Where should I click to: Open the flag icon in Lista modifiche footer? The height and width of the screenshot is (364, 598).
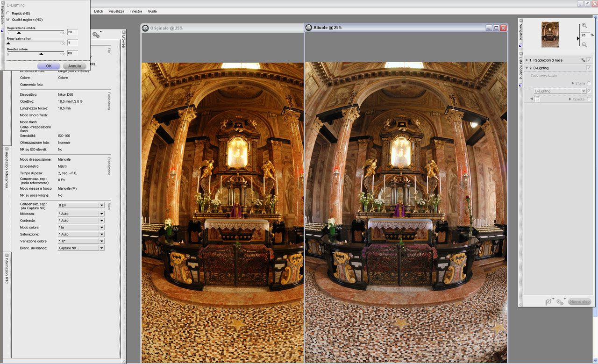pyautogui.click(x=549, y=302)
